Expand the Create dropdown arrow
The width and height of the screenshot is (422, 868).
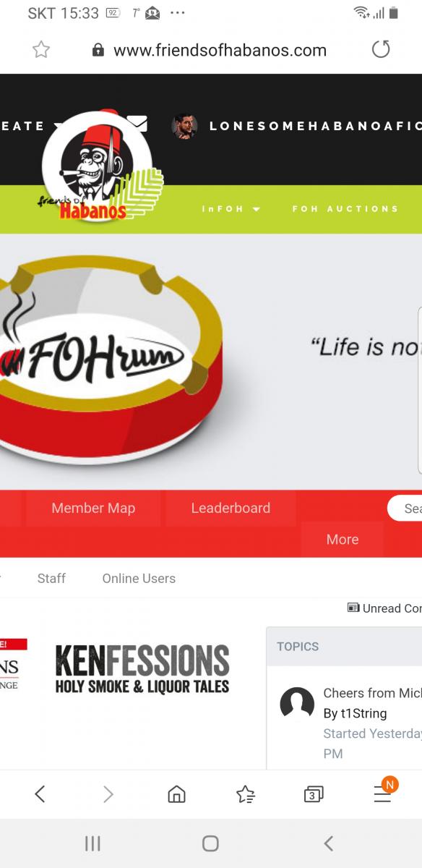pos(58,126)
